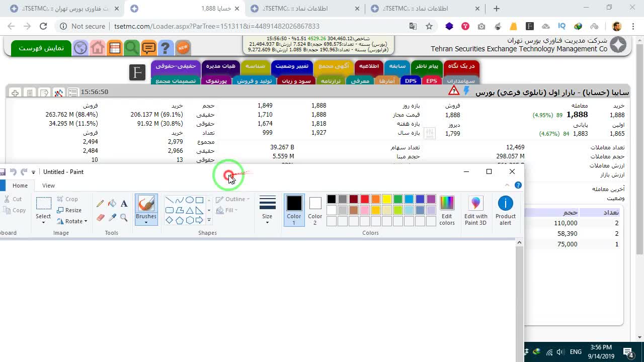Viewport: 644px width, 362px height.
Task: Click the Resize button
Action: point(69,210)
